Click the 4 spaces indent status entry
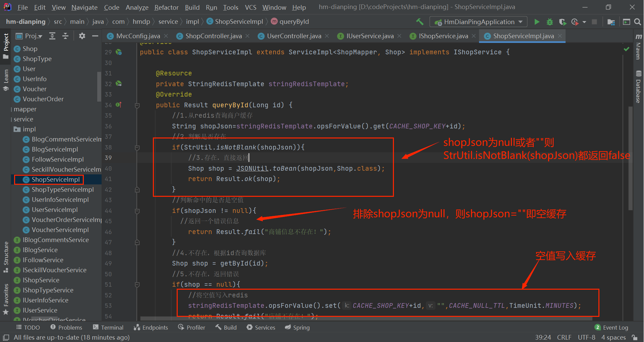Viewport: 644px width, 342px height. click(613, 337)
